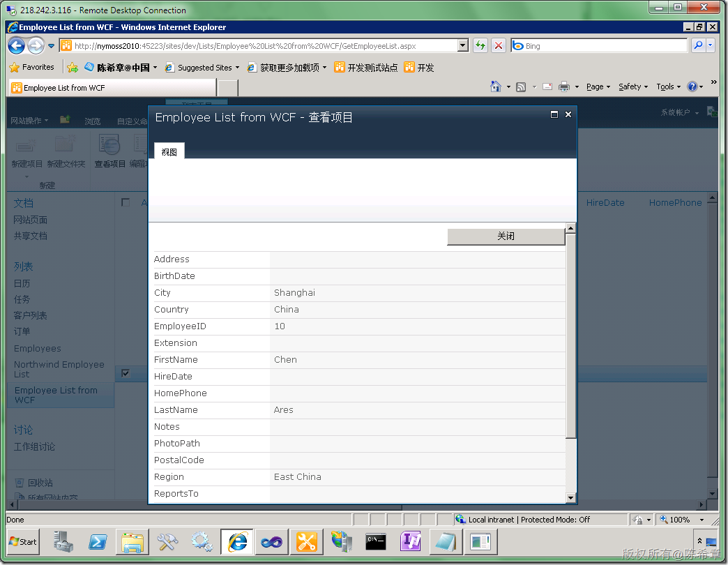Open 获取更多加载项 favorites item
The image size is (728, 565).
point(287,68)
